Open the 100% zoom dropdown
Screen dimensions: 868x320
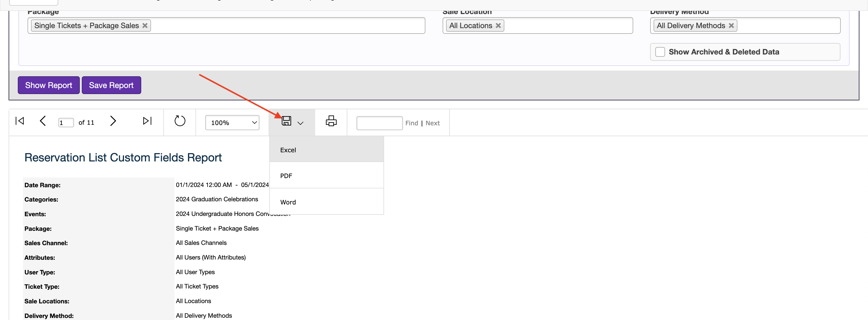pyautogui.click(x=232, y=122)
